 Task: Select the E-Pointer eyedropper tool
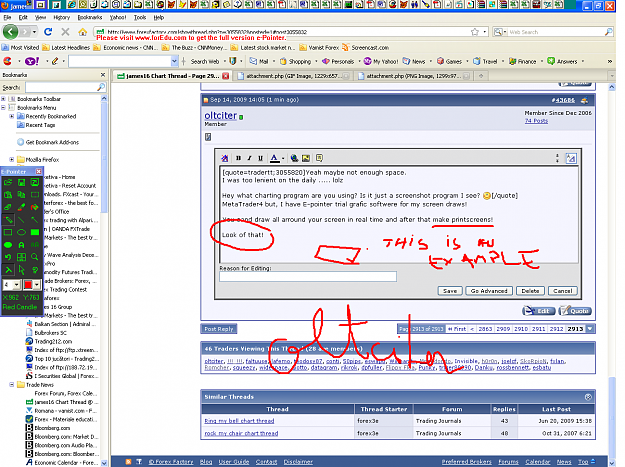[x=22, y=207]
